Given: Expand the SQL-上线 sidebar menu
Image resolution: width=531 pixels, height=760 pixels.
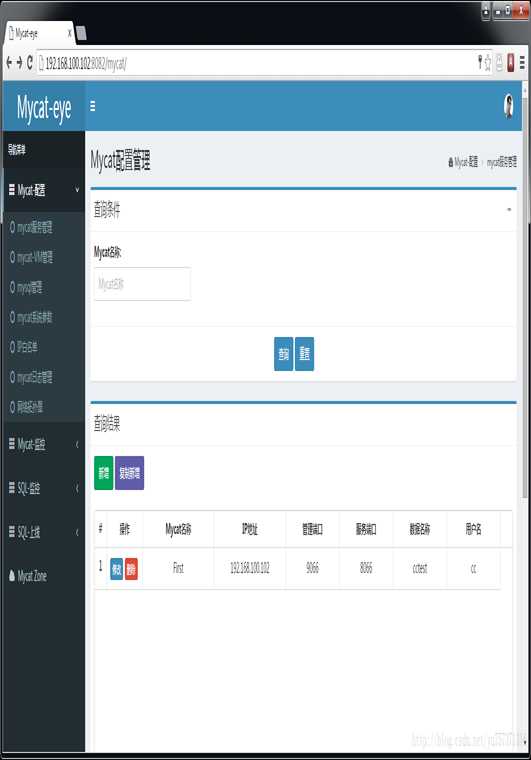Looking at the screenshot, I should [x=44, y=532].
